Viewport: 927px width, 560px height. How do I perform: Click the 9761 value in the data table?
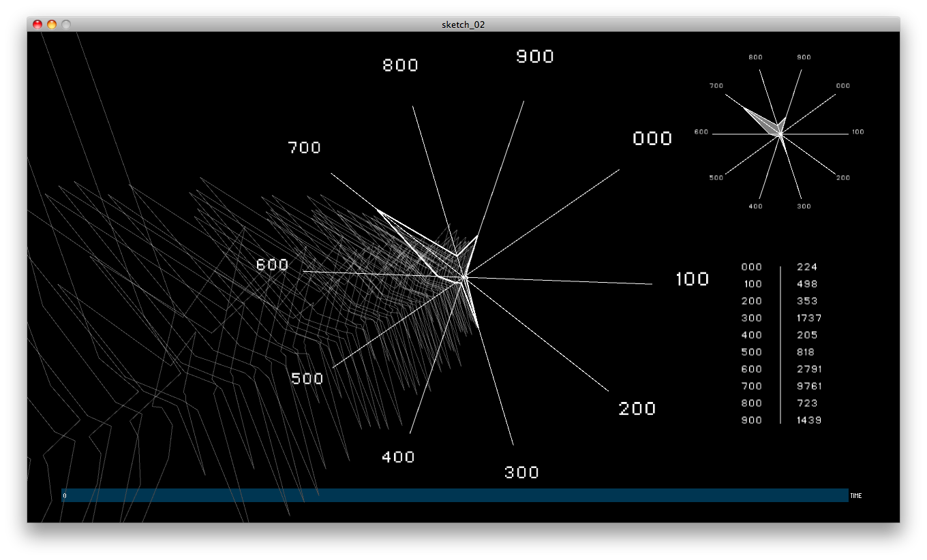tap(808, 386)
